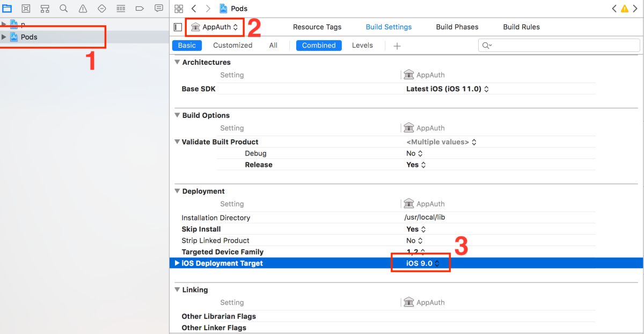Screen dimensions: 644x334
Task: Collapse the Validate Built Product setting
Action: [178, 142]
